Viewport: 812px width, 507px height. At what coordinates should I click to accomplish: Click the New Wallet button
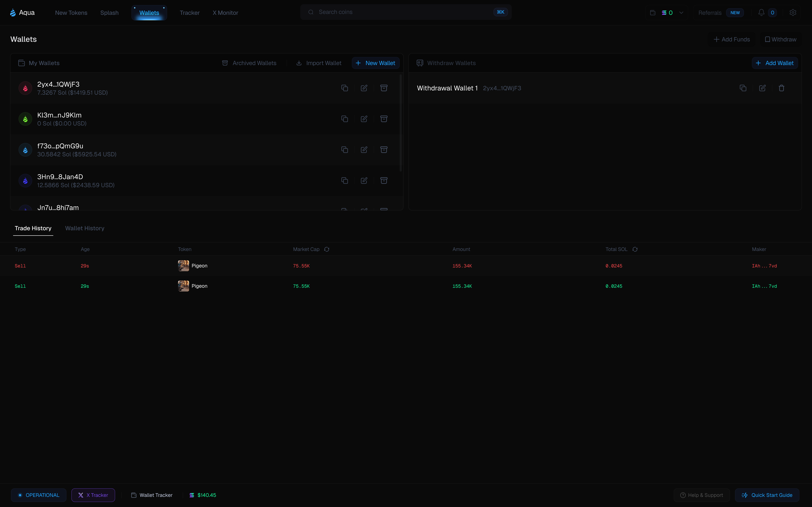(376, 63)
